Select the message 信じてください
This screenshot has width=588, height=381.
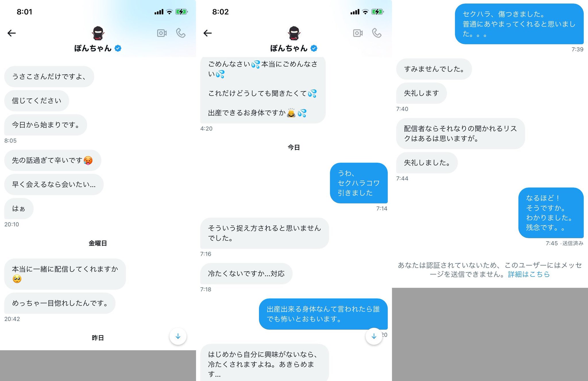click(36, 101)
